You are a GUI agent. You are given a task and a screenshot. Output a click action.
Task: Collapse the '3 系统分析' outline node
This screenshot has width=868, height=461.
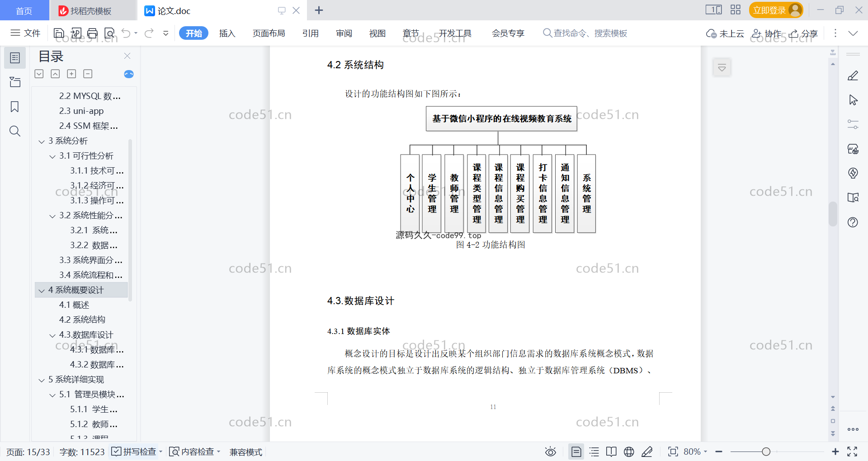point(42,141)
